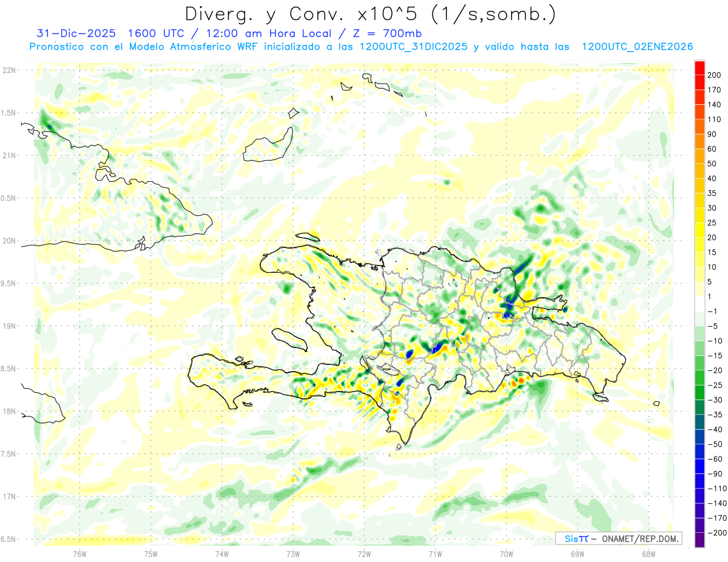Click the '73W' longitude label
This screenshot has width=728, height=562.
click(x=293, y=554)
